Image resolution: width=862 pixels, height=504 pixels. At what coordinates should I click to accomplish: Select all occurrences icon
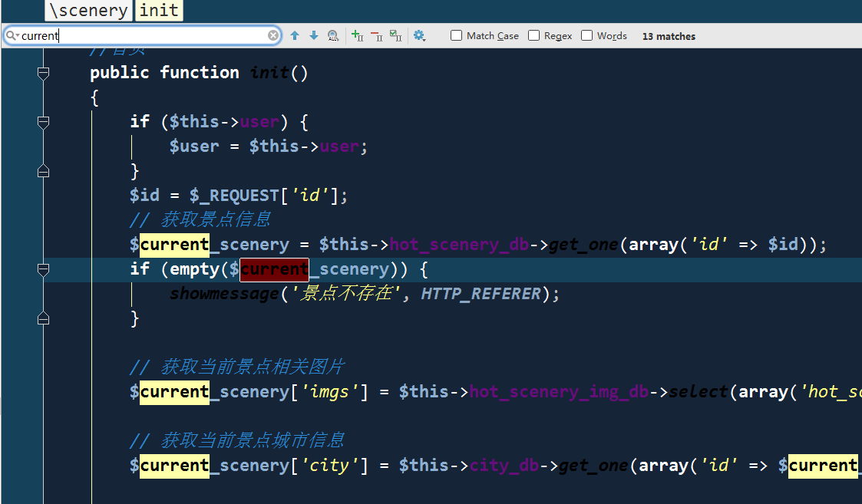[x=396, y=36]
